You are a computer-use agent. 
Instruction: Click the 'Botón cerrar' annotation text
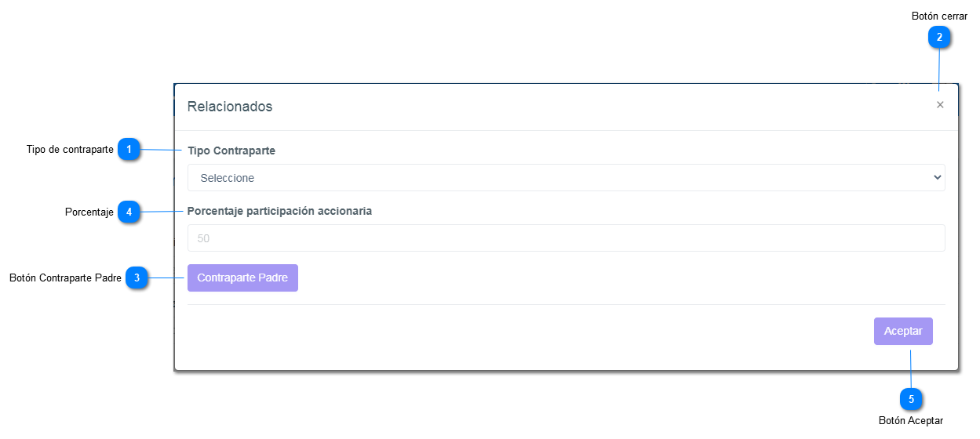tap(939, 16)
